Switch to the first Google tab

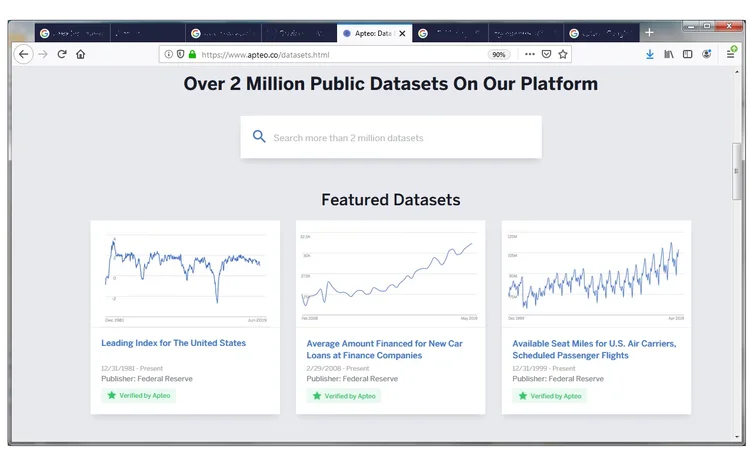(72, 33)
